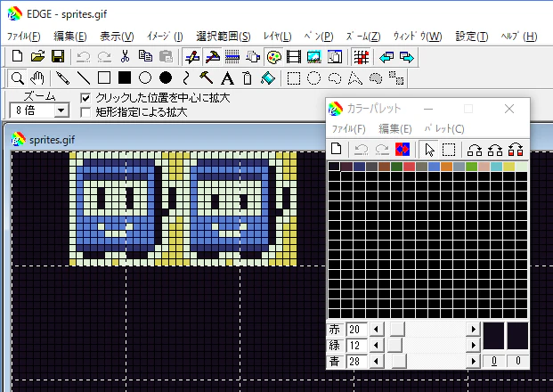Undo with main toolbar arrow
This screenshot has height=392, width=553.
pyautogui.click(x=84, y=56)
